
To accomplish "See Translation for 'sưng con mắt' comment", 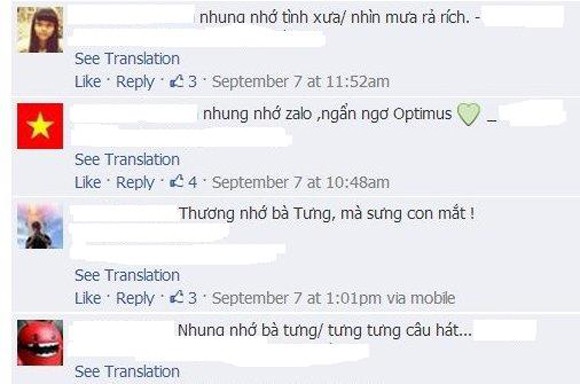I will [127, 275].
